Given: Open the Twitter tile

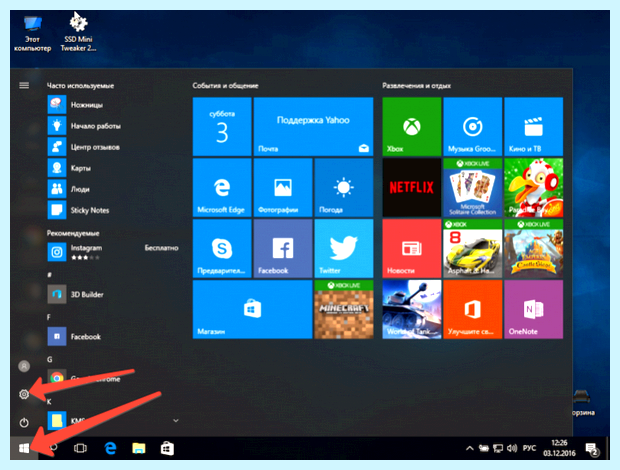Looking at the screenshot, I should point(344,248).
